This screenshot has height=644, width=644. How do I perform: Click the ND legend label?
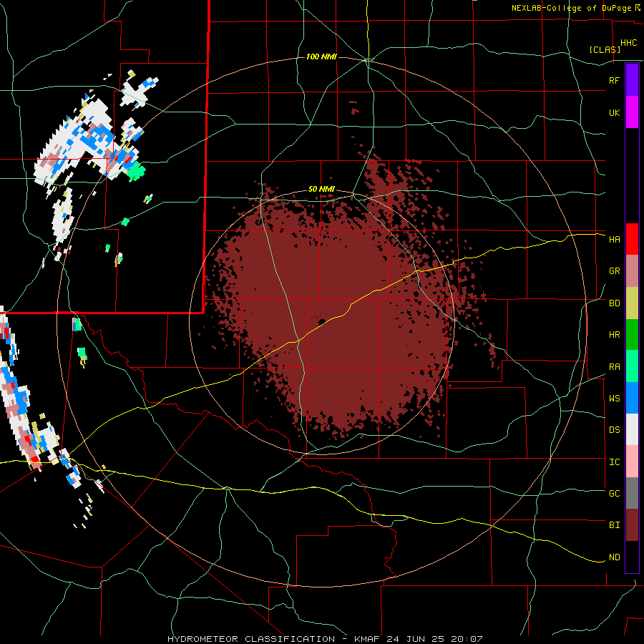(x=614, y=557)
